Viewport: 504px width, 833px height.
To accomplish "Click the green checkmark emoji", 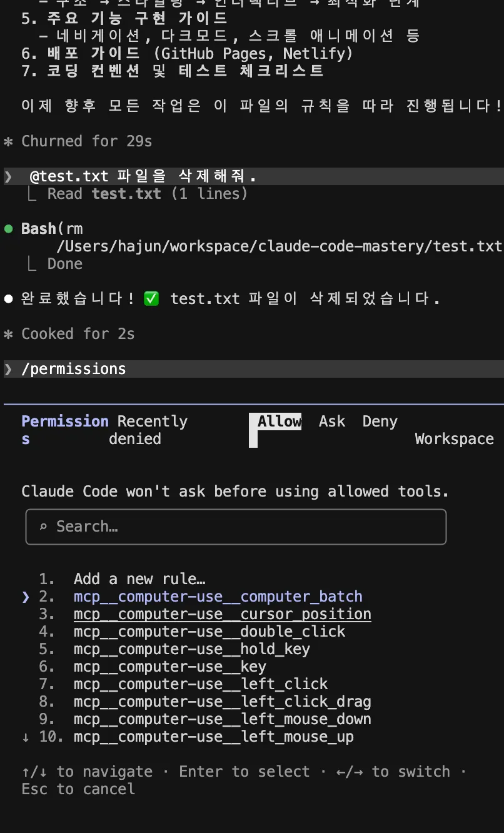I will tap(151, 299).
